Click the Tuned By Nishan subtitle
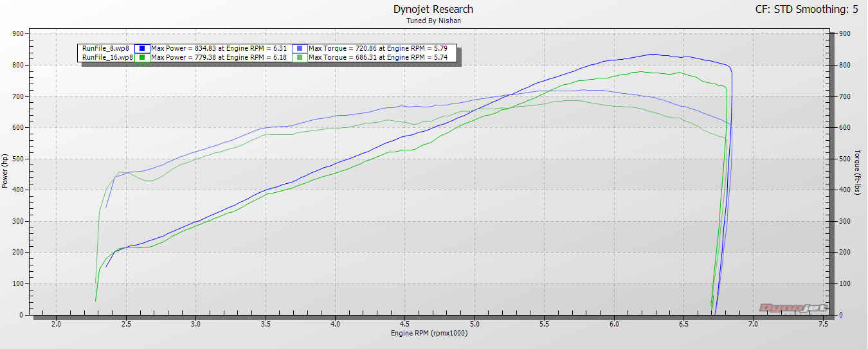The width and height of the screenshot is (868, 349). click(433, 21)
